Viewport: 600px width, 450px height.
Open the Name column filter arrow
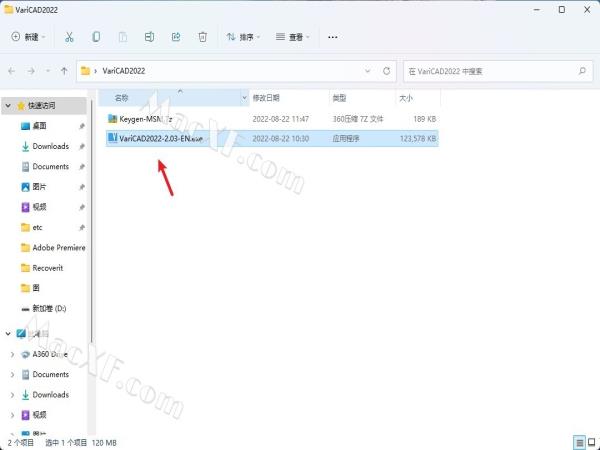pyautogui.click(x=245, y=98)
